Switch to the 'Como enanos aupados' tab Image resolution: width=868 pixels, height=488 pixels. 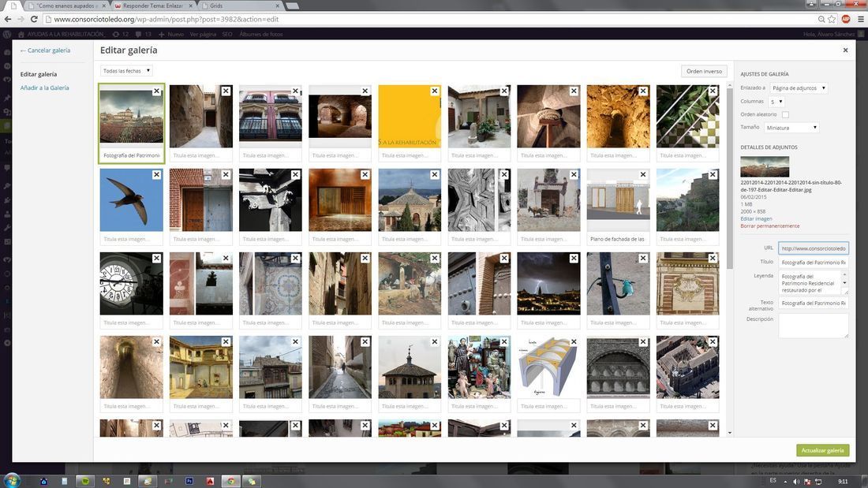[x=65, y=6]
